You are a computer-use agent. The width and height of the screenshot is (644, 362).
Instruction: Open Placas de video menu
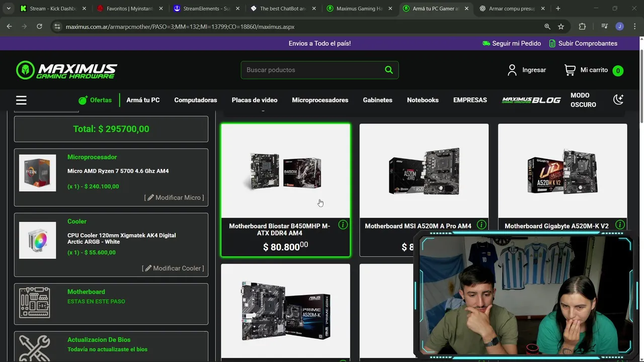point(255,100)
